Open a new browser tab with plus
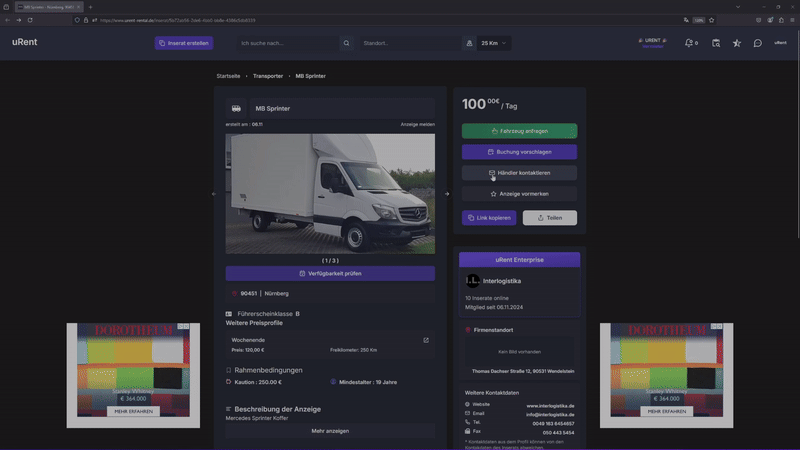Viewport: 800px width, 450px height. (x=90, y=7)
